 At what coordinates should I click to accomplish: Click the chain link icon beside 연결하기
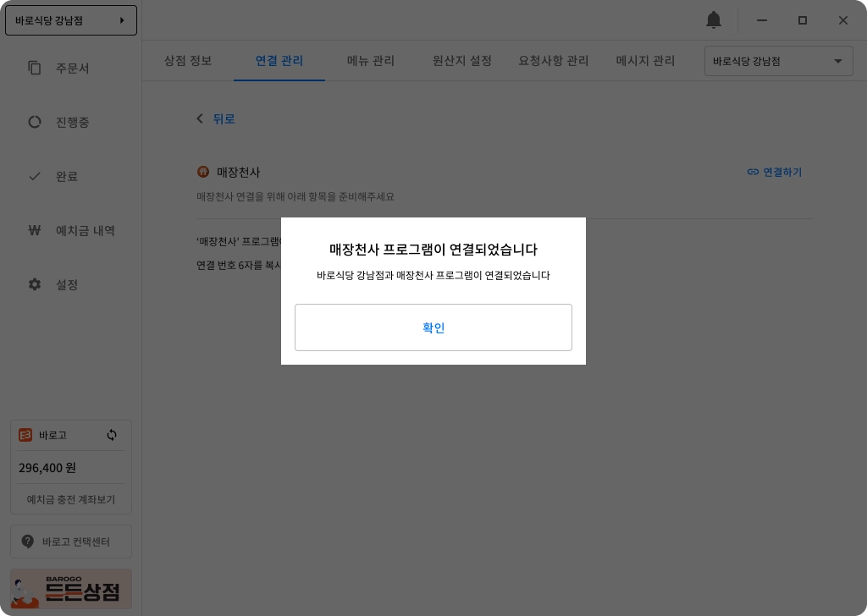(x=753, y=172)
